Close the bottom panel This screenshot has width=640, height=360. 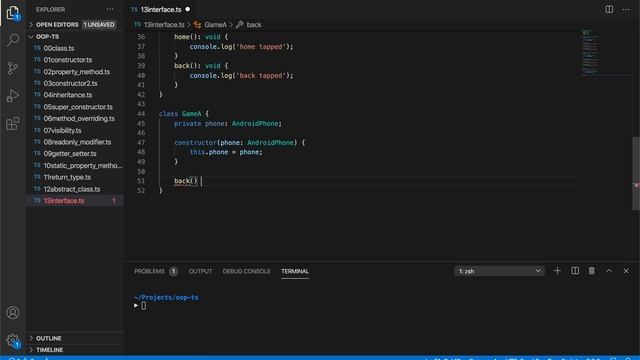[x=626, y=271]
